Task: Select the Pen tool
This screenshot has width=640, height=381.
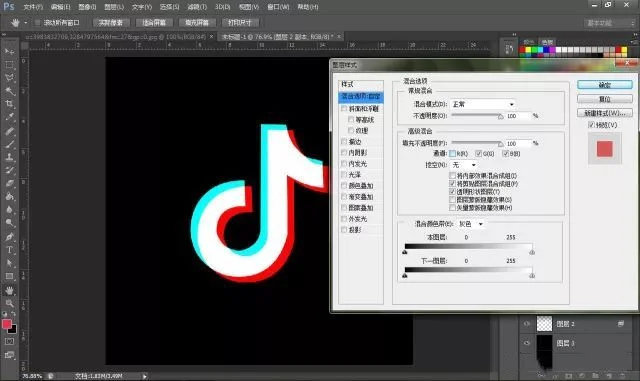Action: tap(9, 236)
